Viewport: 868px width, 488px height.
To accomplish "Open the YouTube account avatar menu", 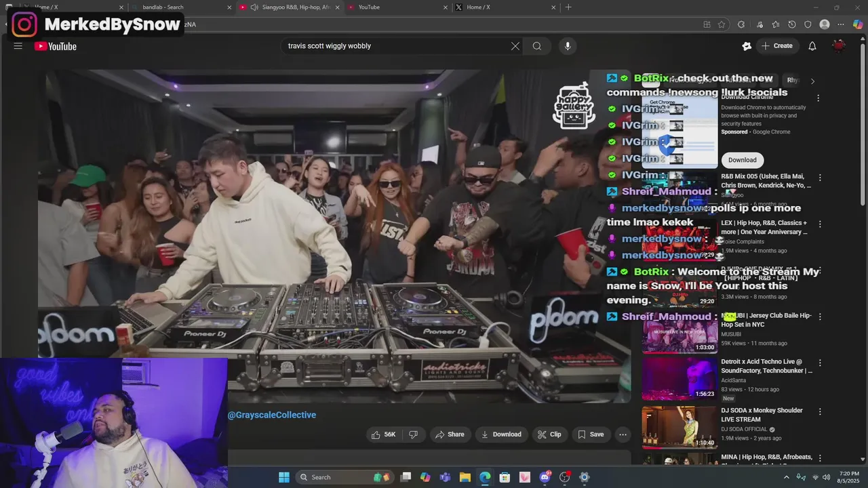I will pos(839,46).
